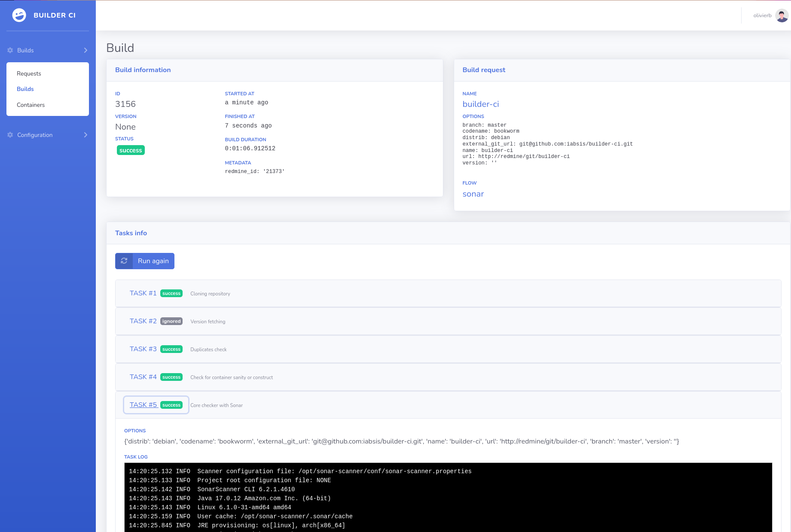Click the gear icon beside Builds
The image size is (791, 532).
10,50
